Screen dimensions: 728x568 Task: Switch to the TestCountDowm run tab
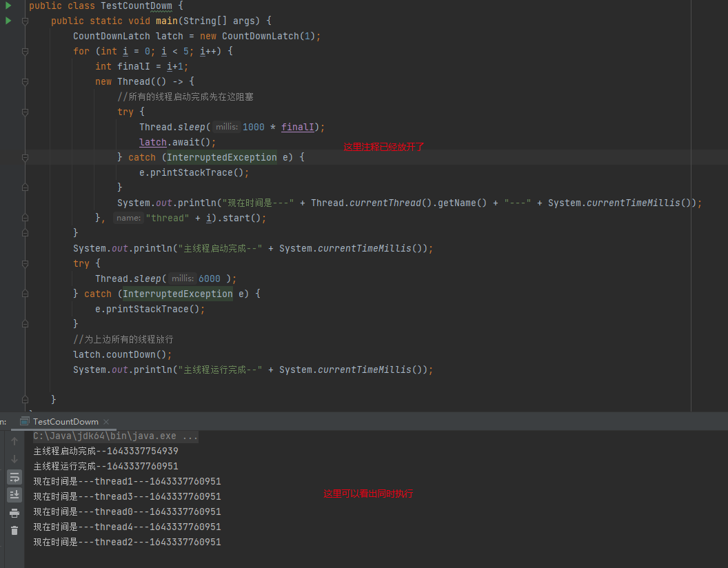pyautogui.click(x=65, y=422)
